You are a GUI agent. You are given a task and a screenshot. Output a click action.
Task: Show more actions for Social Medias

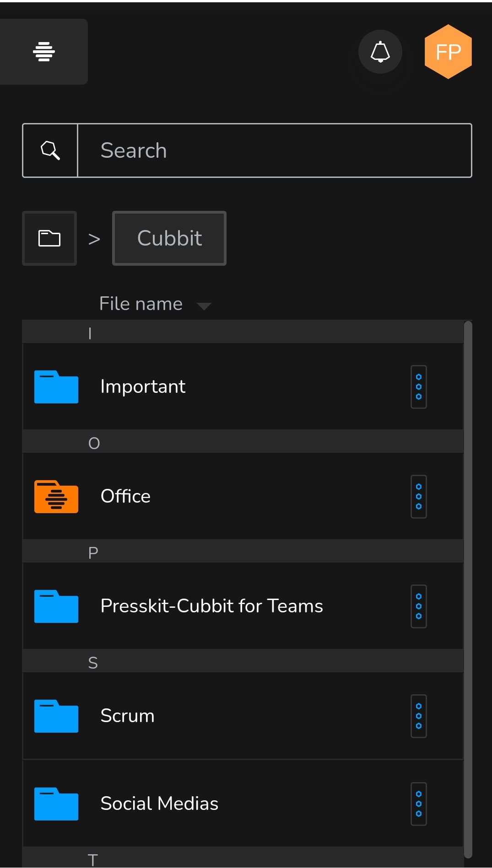click(418, 804)
